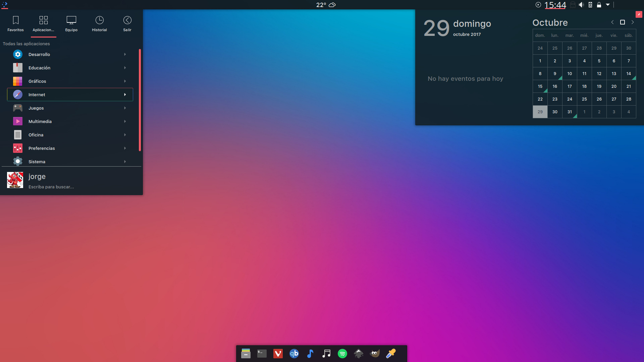Viewport: 644px width, 362px height.
Task: Switch to Equipo tab in launcher
Action: pos(71,23)
